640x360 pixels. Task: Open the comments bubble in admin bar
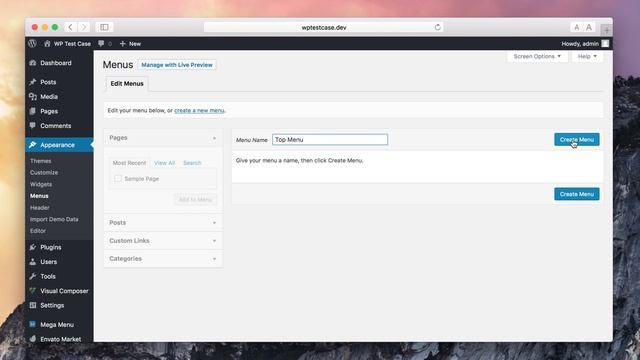click(104, 44)
